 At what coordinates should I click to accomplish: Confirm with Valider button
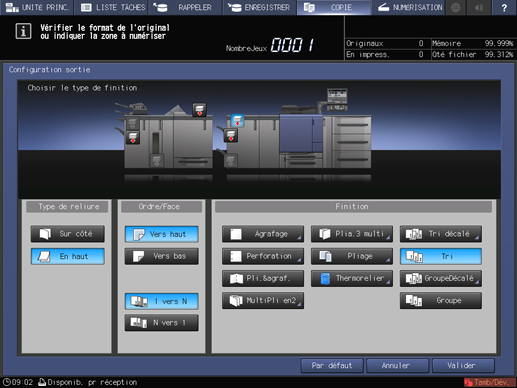(463, 366)
